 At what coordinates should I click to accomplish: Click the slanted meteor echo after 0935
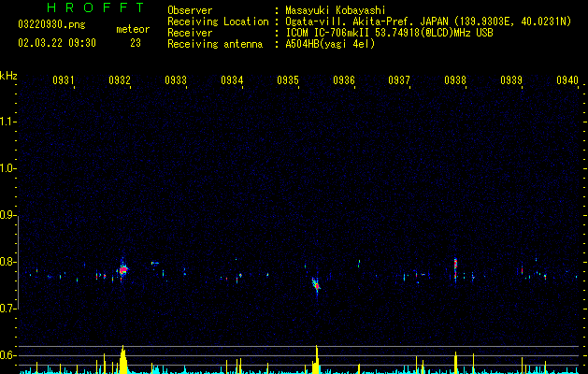(317, 286)
